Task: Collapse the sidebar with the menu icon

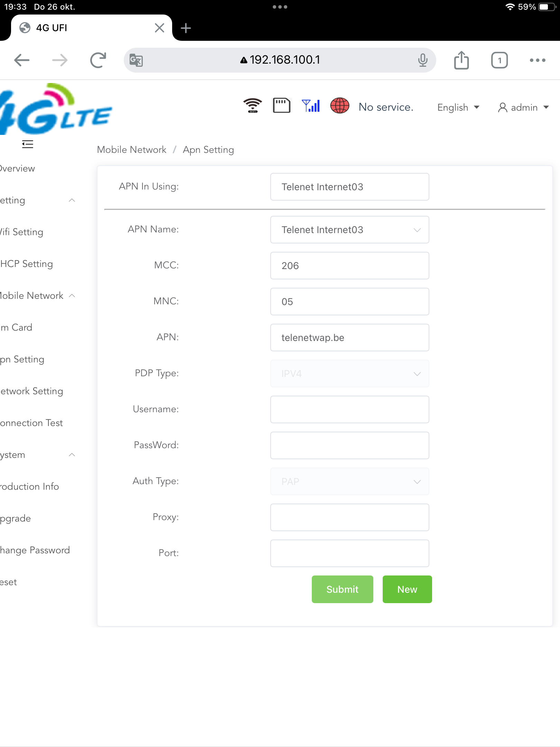Action: tap(28, 145)
